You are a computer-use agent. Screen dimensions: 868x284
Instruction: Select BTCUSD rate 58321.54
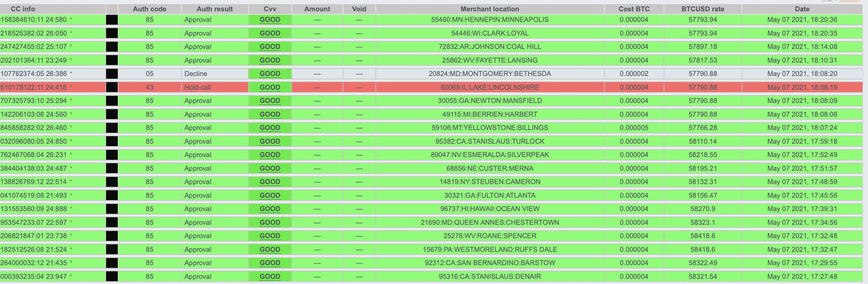[703, 277]
